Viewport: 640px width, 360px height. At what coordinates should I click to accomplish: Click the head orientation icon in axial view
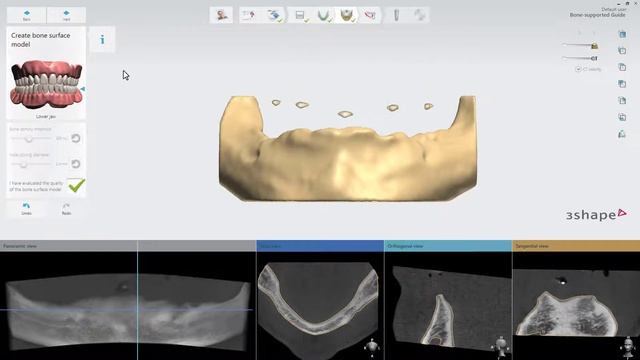coord(372,347)
